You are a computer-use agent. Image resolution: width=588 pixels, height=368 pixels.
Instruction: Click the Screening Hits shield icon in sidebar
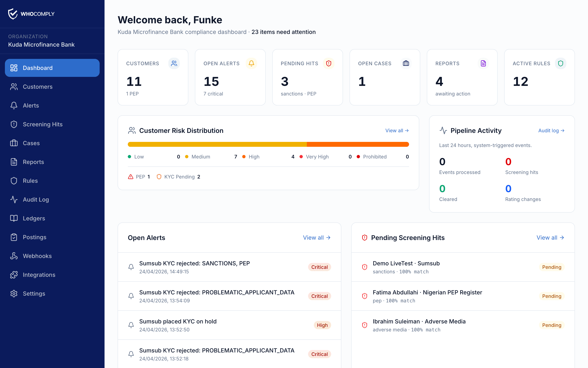point(14,124)
